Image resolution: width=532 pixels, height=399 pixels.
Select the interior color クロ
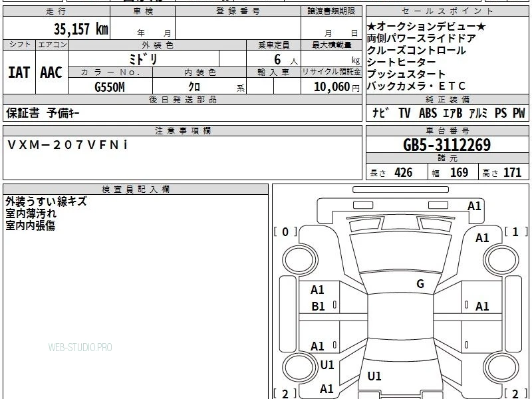(194, 87)
